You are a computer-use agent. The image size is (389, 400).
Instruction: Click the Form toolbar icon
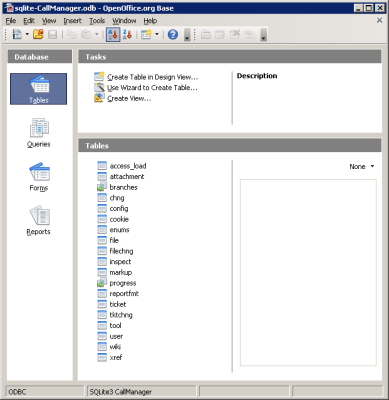click(x=146, y=34)
